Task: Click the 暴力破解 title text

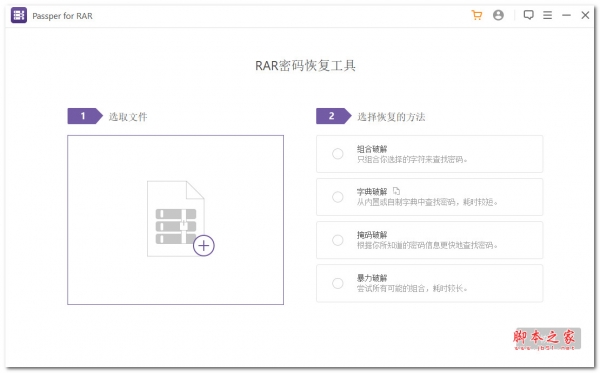Action: 372,278
